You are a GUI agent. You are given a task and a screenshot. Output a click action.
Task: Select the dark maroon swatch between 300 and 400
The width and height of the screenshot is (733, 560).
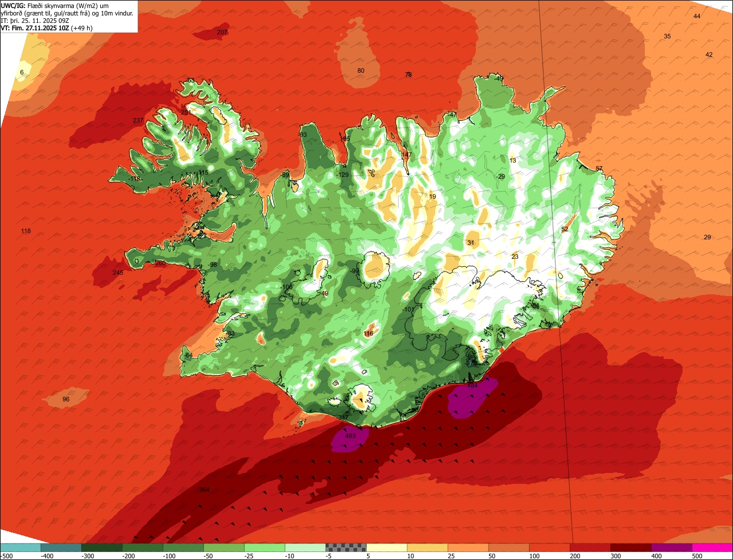631,547
